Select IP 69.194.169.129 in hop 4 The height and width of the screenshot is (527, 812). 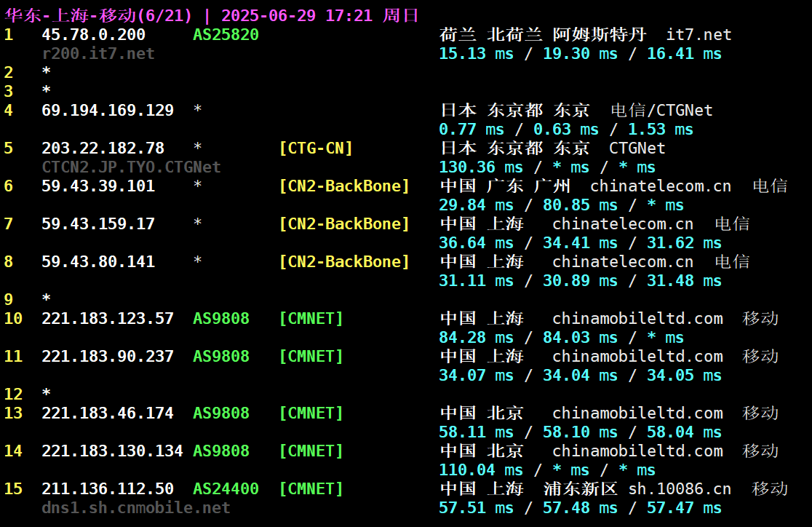click(x=108, y=111)
